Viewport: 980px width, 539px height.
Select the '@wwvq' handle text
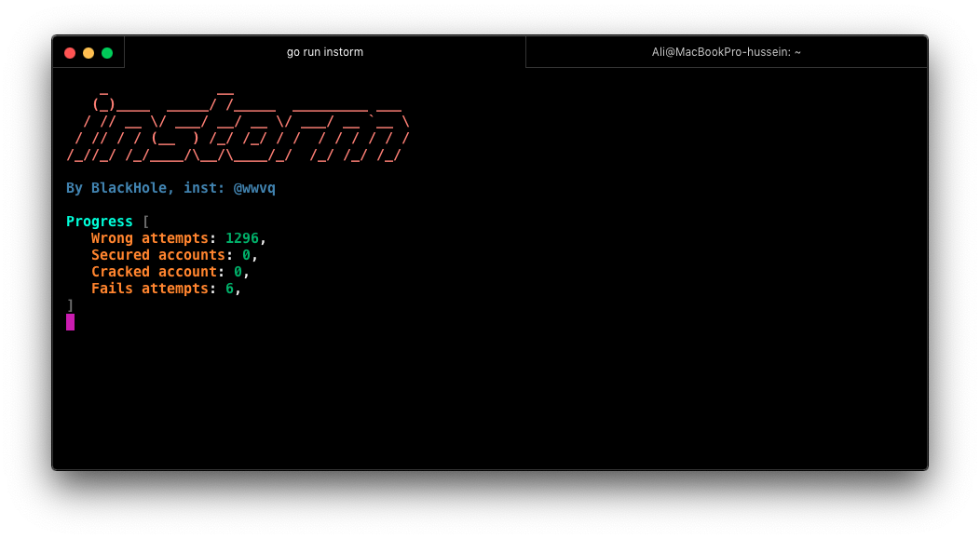click(x=254, y=188)
